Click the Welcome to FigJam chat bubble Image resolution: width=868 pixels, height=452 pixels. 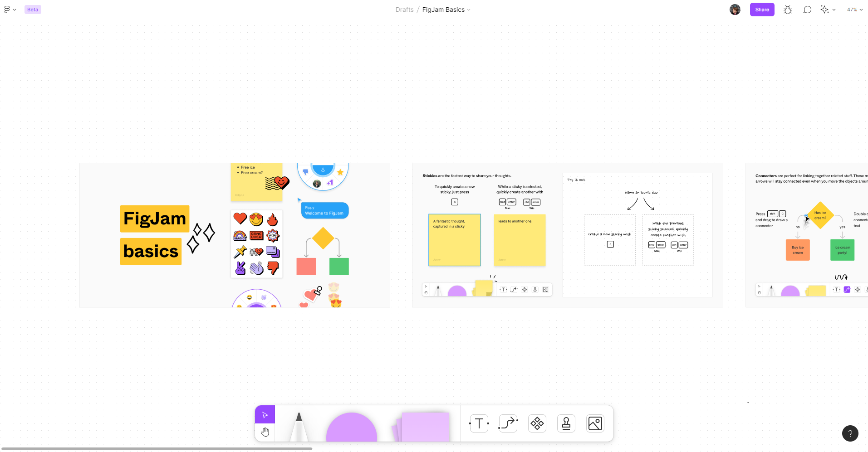325,210
